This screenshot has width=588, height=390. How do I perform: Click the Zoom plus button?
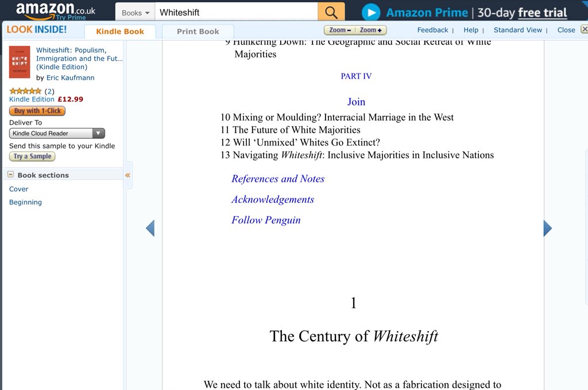[371, 30]
